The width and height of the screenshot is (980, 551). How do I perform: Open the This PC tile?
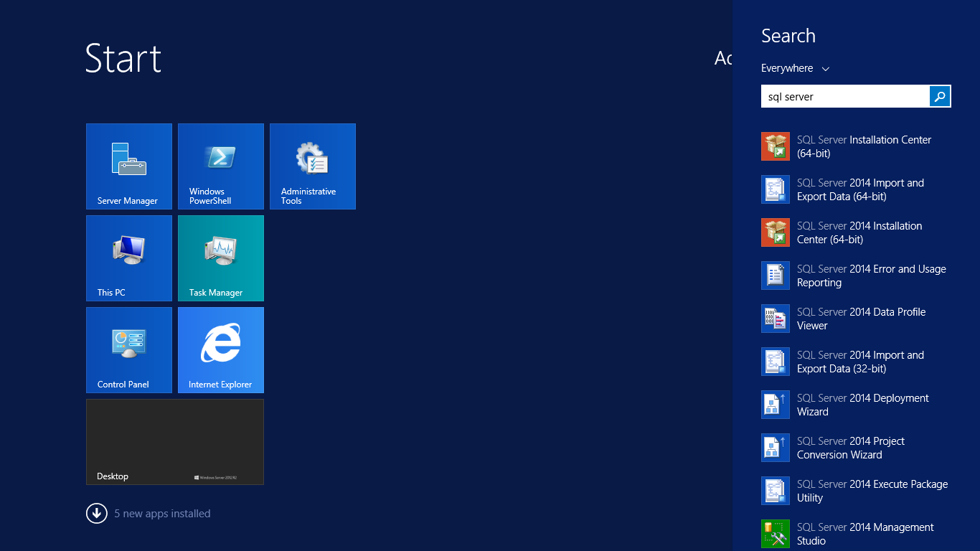(x=129, y=258)
